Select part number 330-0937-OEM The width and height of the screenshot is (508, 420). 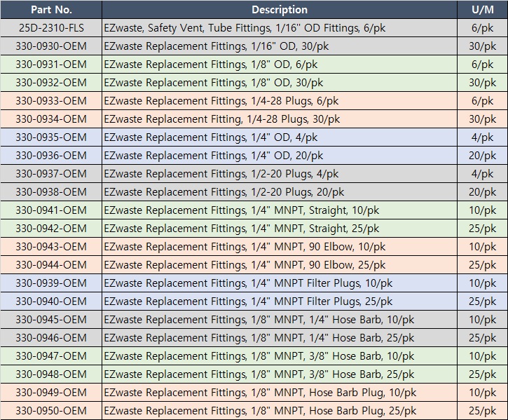pos(51,173)
